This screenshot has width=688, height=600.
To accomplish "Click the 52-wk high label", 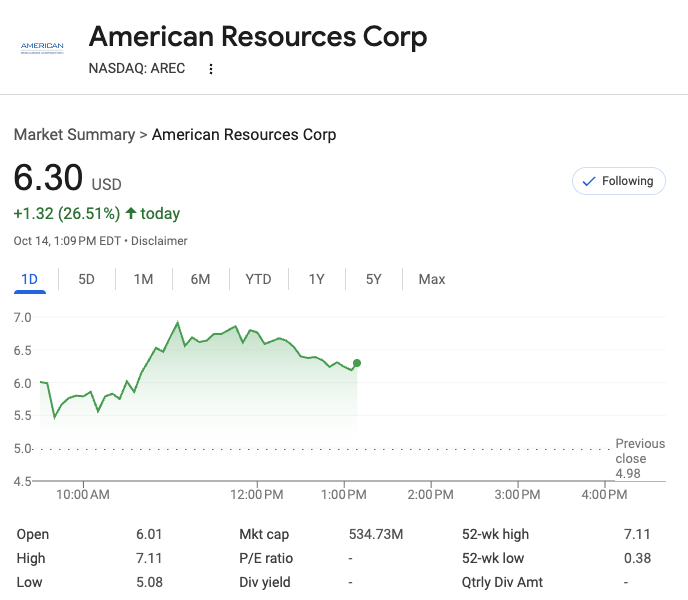I will coord(495,534).
